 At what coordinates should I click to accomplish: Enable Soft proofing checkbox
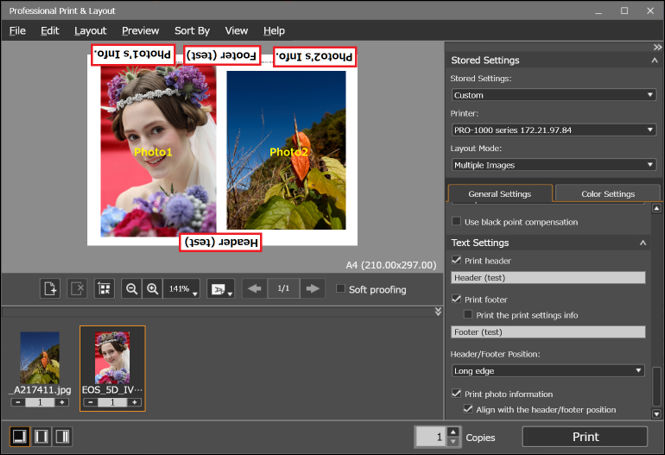tap(340, 289)
